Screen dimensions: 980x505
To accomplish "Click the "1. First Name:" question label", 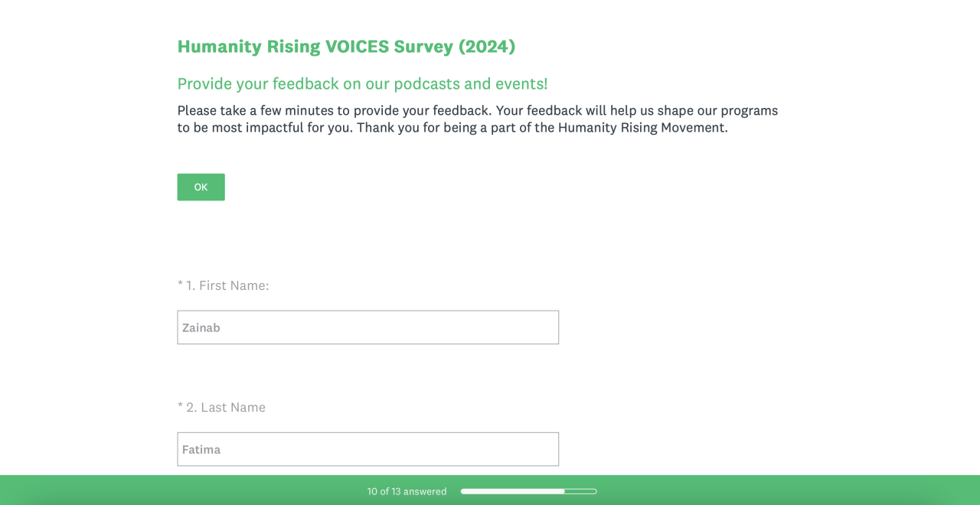I will pos(227,285).
